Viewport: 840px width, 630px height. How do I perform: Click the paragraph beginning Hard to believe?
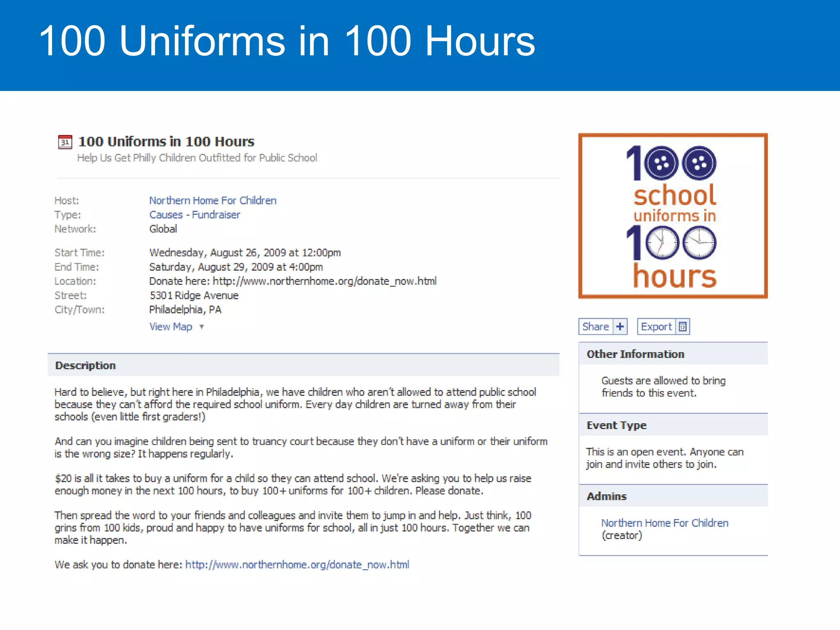[x=295, y=404]
